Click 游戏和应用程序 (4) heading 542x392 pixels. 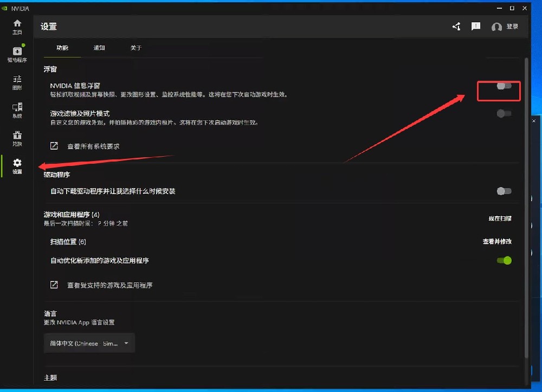click(x=72, y=215)
